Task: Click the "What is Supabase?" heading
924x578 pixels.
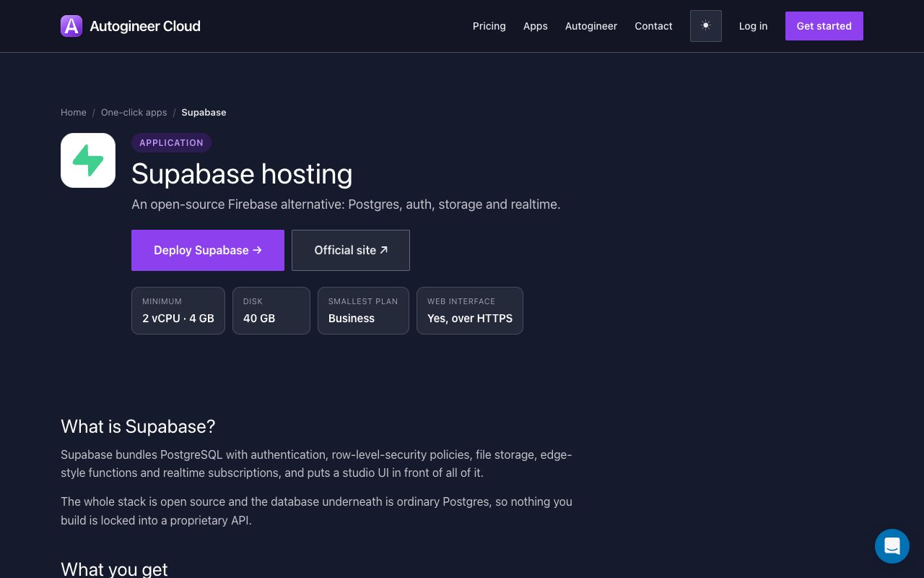Action: (x=138, y=426)
